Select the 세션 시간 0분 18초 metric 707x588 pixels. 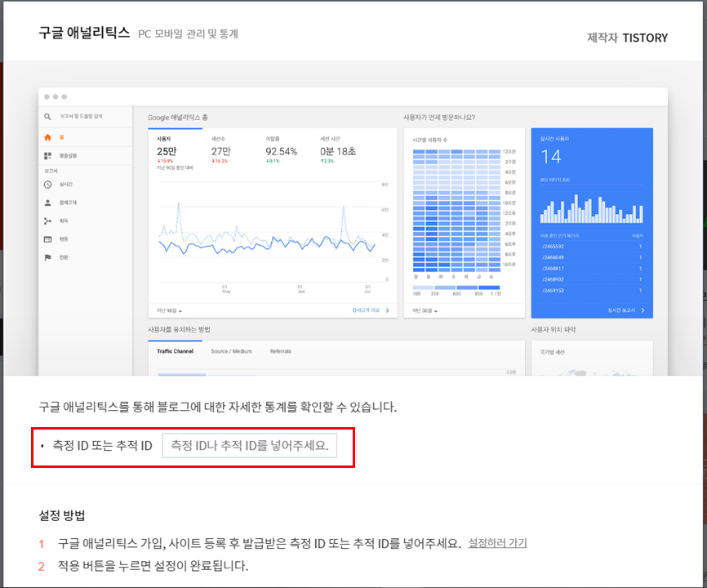pos(338,150)
